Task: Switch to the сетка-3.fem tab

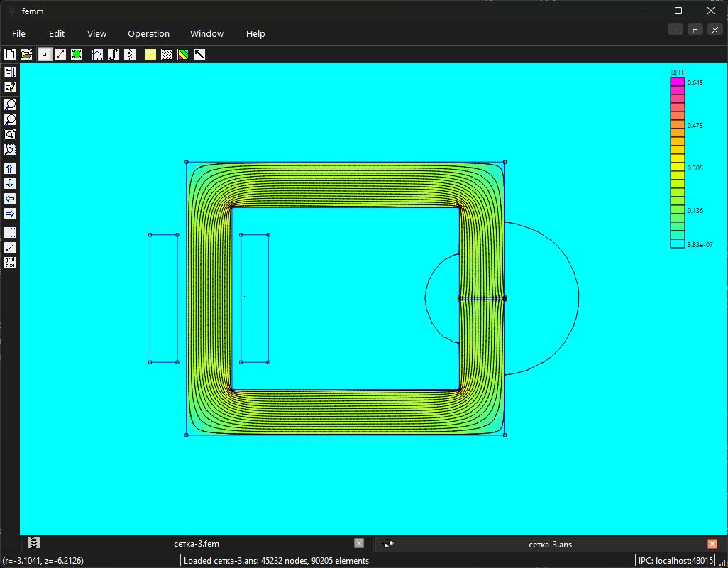Action: point(197,544)
